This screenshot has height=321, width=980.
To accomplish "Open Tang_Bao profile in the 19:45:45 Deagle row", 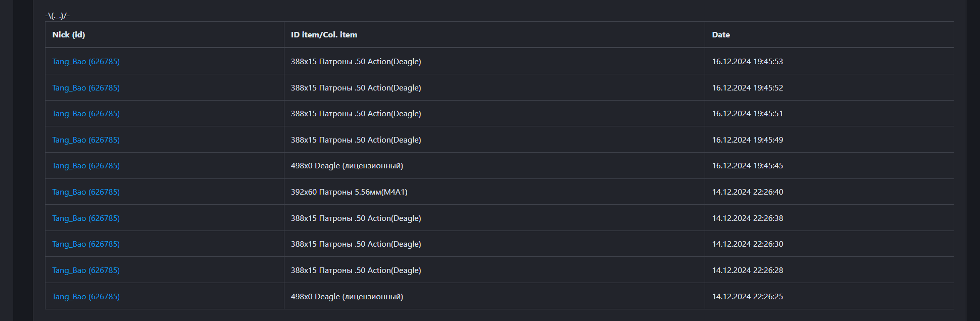I will (x=86, y=166).
